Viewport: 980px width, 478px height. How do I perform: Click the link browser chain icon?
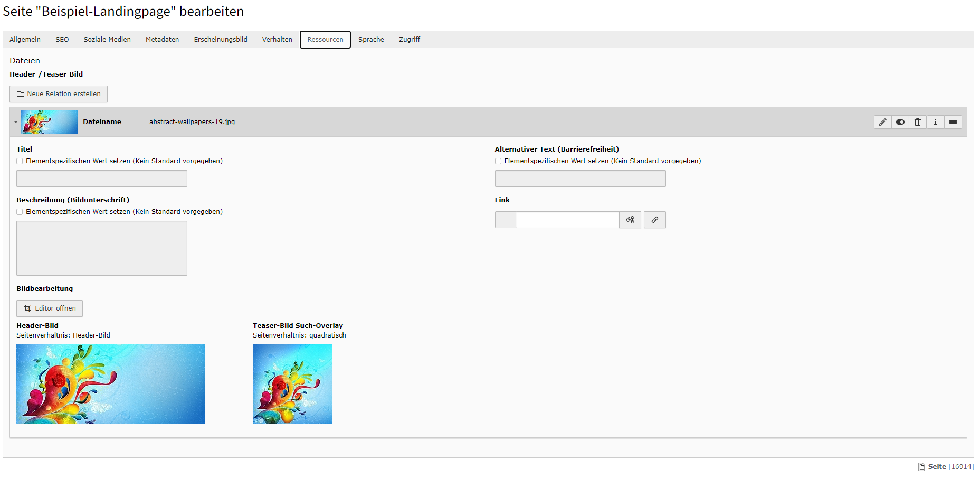click(x=655, y=220)
